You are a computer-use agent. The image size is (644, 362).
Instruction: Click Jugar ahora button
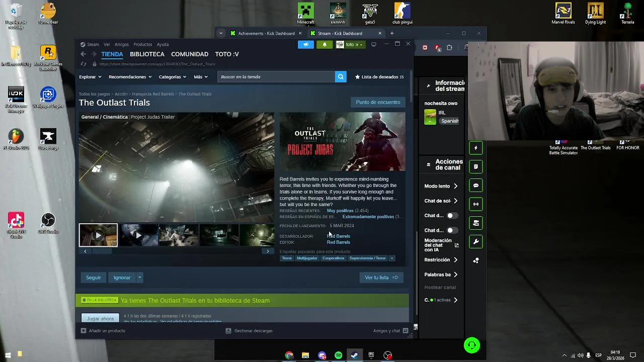coord(101,318)
